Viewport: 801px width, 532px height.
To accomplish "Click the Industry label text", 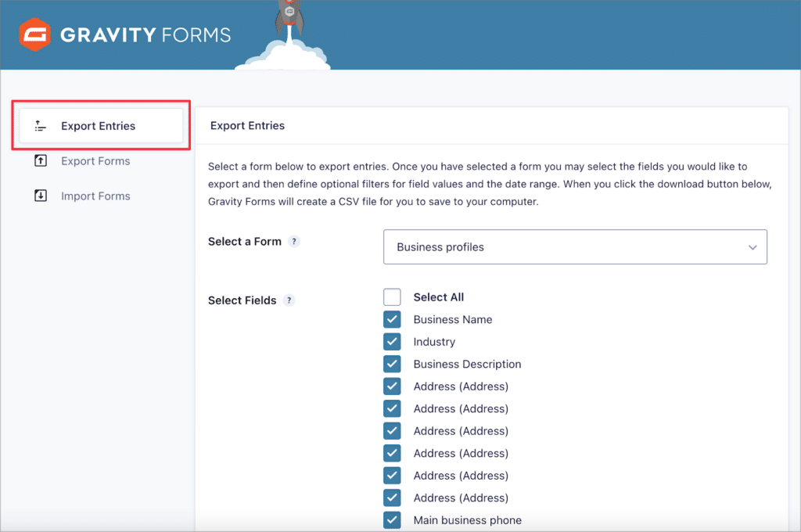I will (x=434, y=342).
